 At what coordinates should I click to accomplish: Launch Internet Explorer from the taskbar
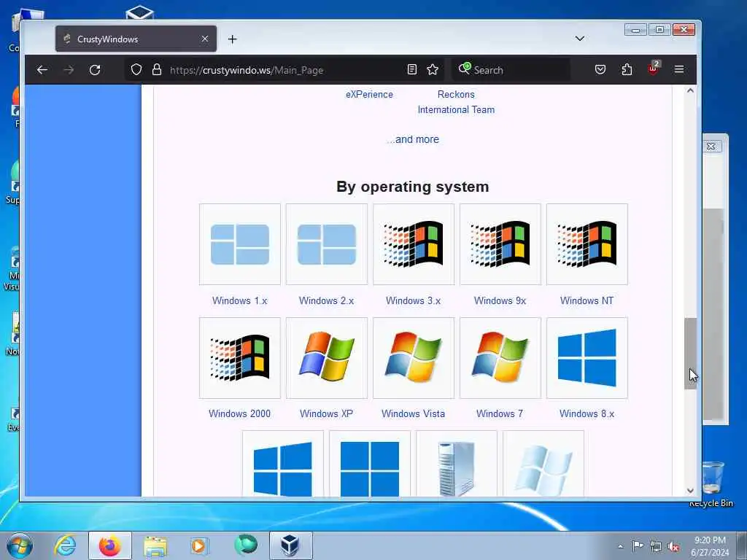[65, 545]
